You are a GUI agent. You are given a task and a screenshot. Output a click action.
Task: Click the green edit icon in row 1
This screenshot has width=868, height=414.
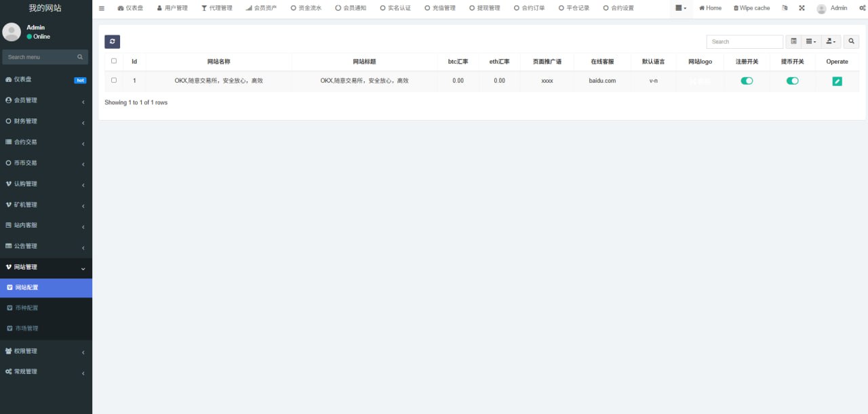[x=837, y=81]
